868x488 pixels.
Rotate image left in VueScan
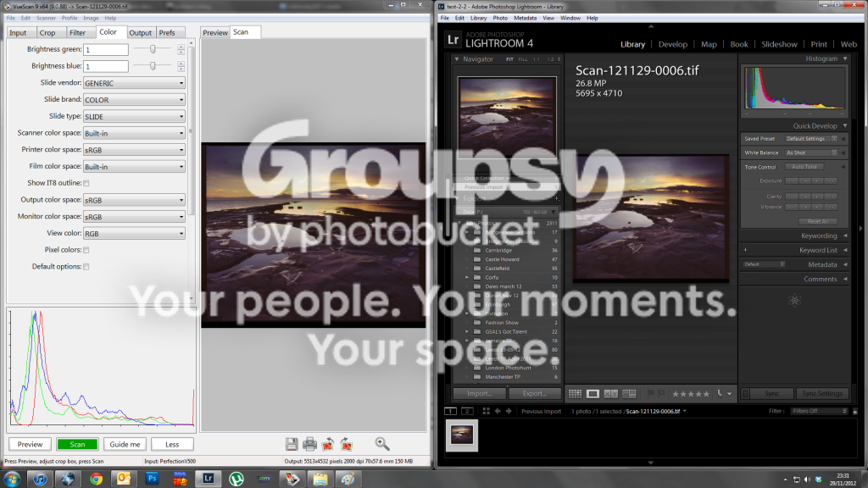(328, 444)
